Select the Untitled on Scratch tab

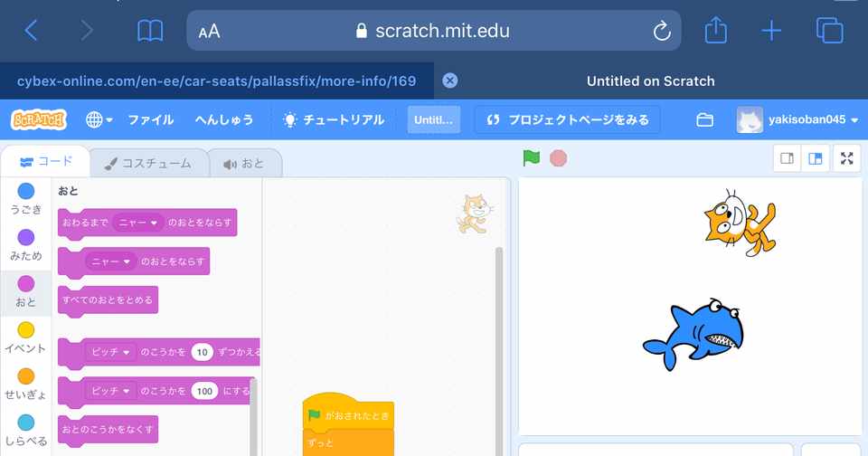(650, 81)
